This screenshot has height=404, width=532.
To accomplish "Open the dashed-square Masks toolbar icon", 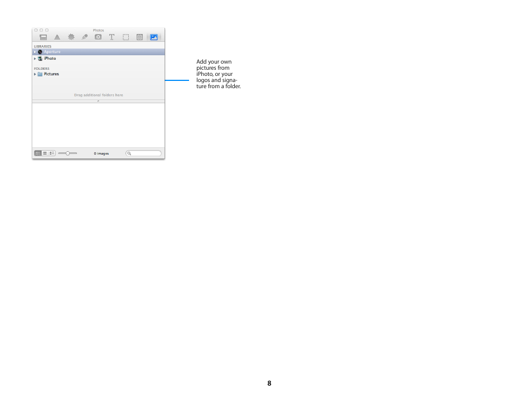I will tap(126, 37).
